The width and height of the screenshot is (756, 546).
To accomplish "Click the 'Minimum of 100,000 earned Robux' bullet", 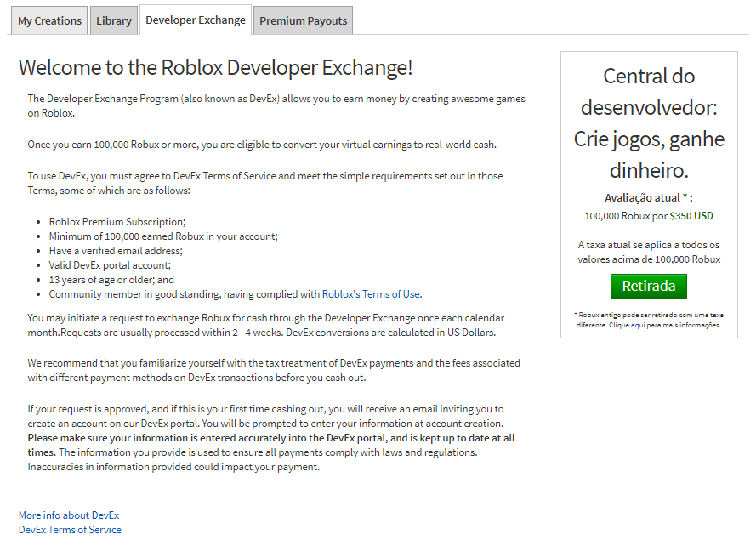I will coord(163,236).
